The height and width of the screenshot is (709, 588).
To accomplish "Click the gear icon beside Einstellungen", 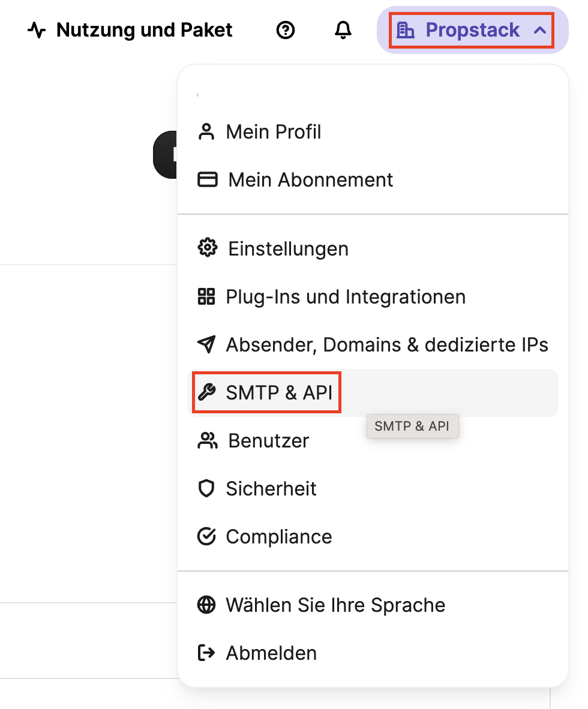I will pos(207,248).
